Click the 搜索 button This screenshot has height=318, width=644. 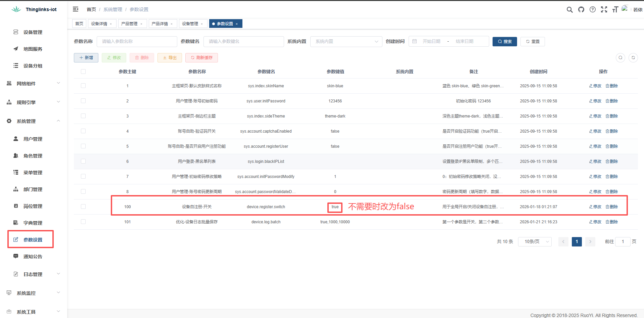coord(504,42)
